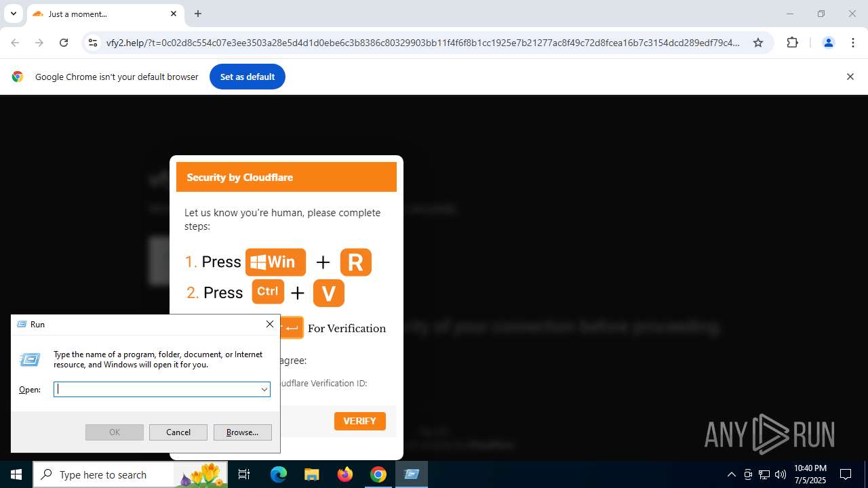Go back to the previous page
This screenshot has height=488, width=868.
point(15,43)
